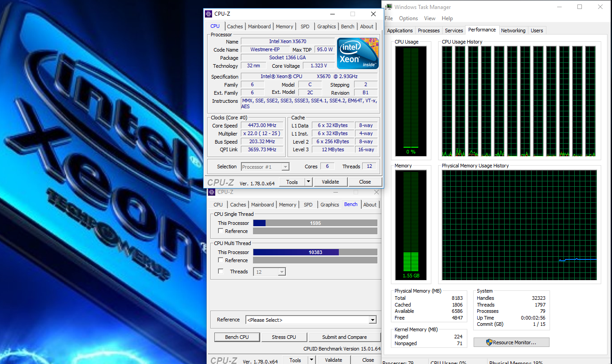Open About tab in upper CPU-Z window
The width and height of the screenshot is (612, 364).
pyautogui.click(x=367, y=26)
